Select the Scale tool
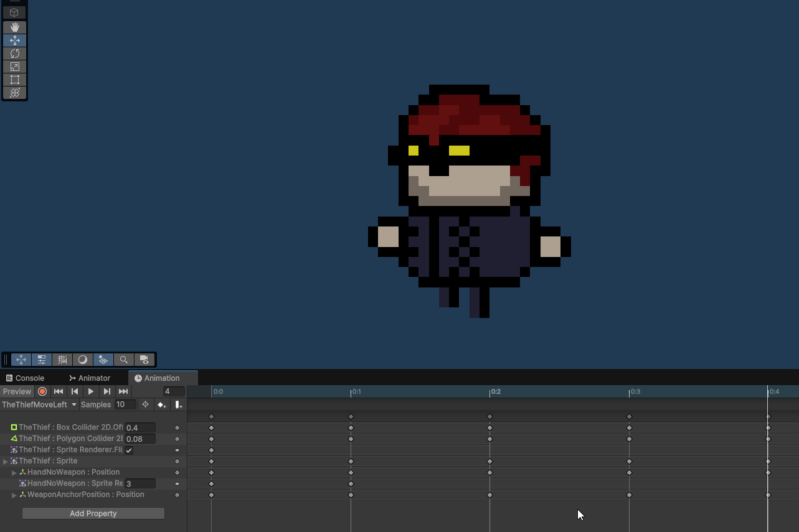This screenshot has width=799, height=532. click(14, 67)
